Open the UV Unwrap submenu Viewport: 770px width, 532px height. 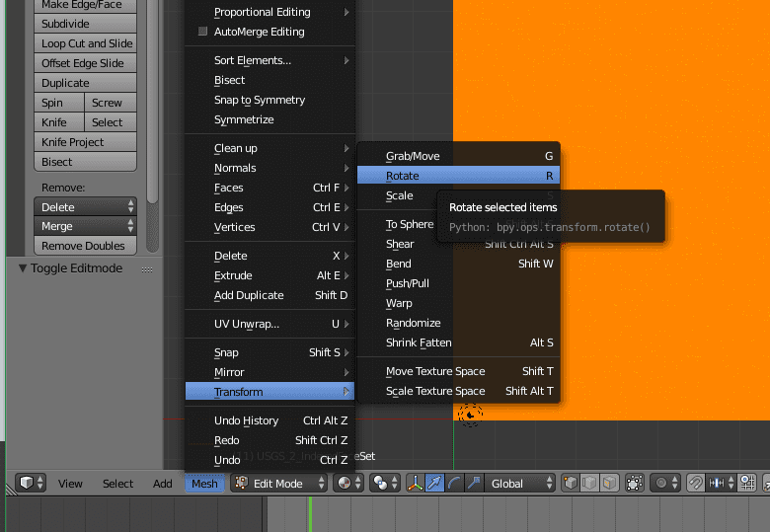pyautogui.click(x=269, y=324)
